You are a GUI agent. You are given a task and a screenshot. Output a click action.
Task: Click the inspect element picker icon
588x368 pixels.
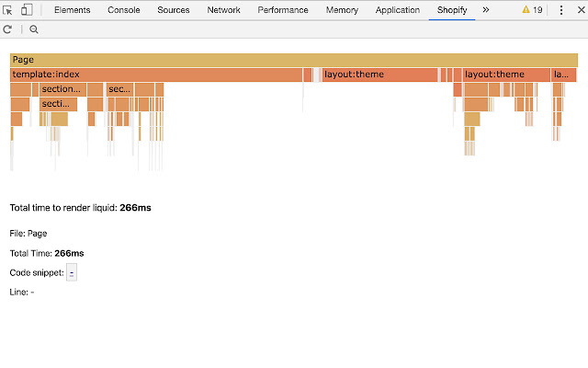(x=8, y=10)
